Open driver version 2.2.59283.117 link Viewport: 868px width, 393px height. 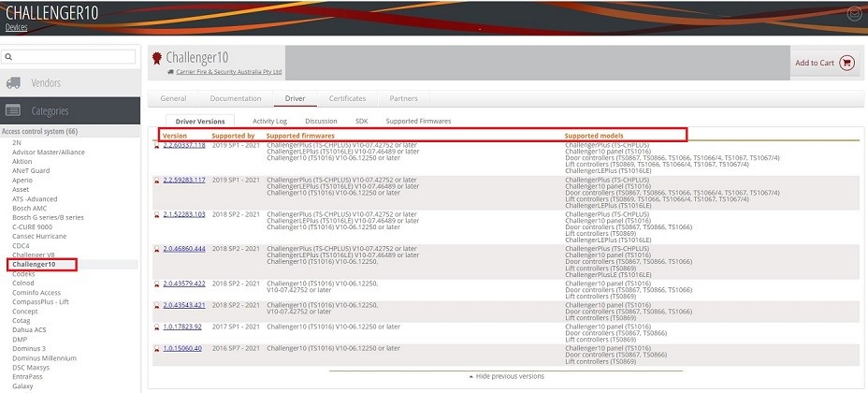pyautogui.click(x=184, y=180)
